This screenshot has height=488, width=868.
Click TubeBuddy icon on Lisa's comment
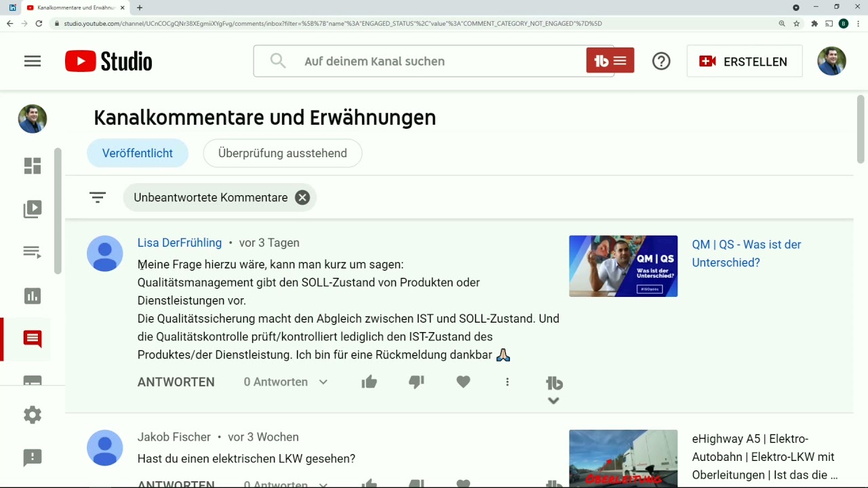click(554, 383)
